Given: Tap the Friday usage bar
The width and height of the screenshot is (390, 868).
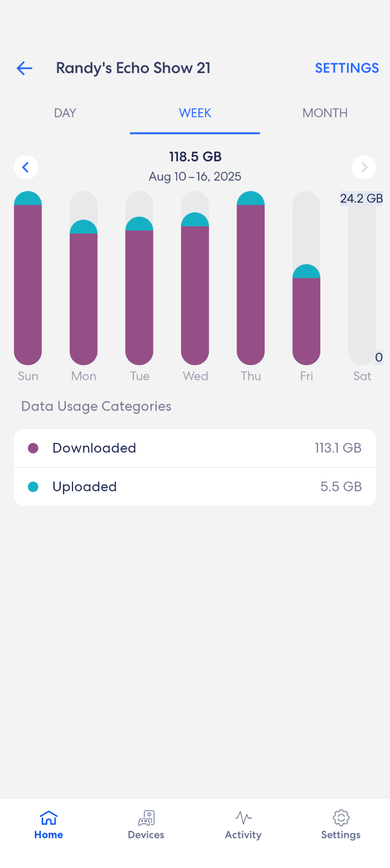Looking at the screenshot, I should [306, 314].
